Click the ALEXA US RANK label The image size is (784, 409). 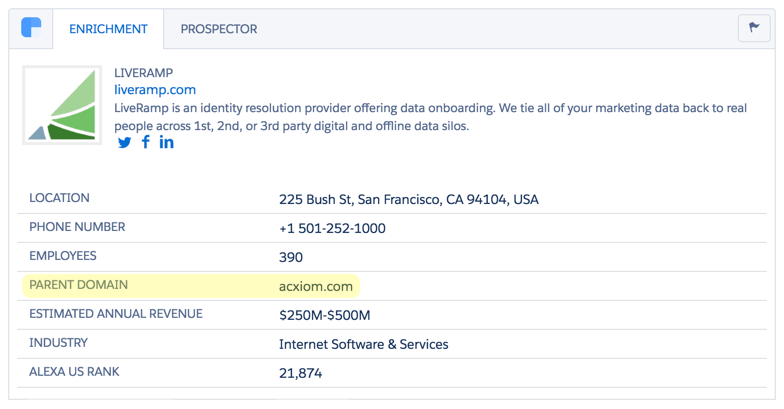tap(74, 372)
